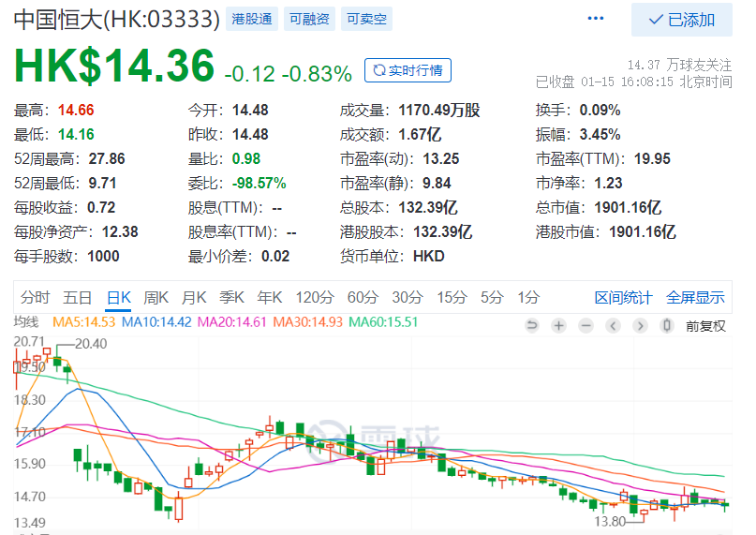The height and width of the screenshot is (535, 756).
Task: Click the MA10:14.42 indicator label
Action: pyautogui.click(x=156, y=321)
